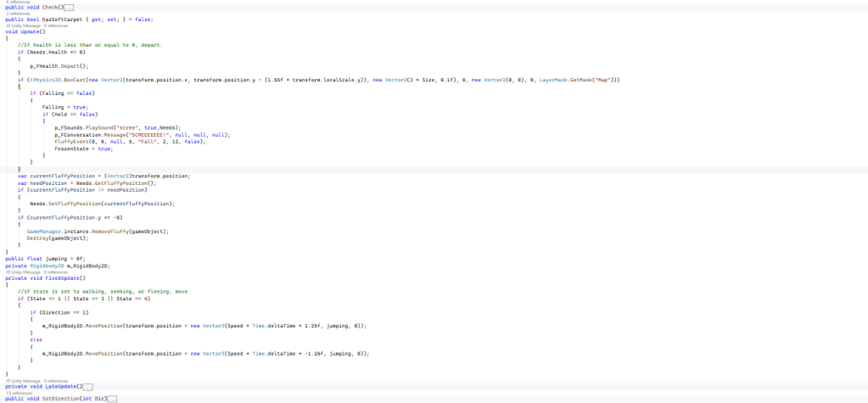
Task: Click the Check method name
Action: [x=50, y=8]
